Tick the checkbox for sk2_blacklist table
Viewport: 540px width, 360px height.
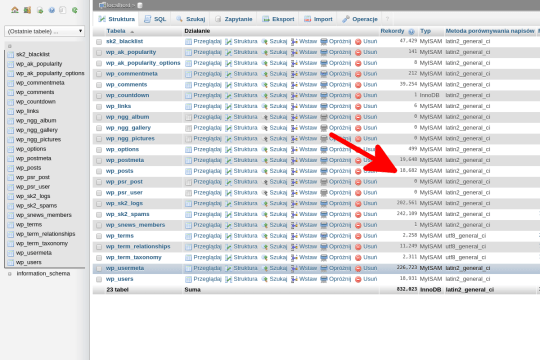click(x=99, y=42)
